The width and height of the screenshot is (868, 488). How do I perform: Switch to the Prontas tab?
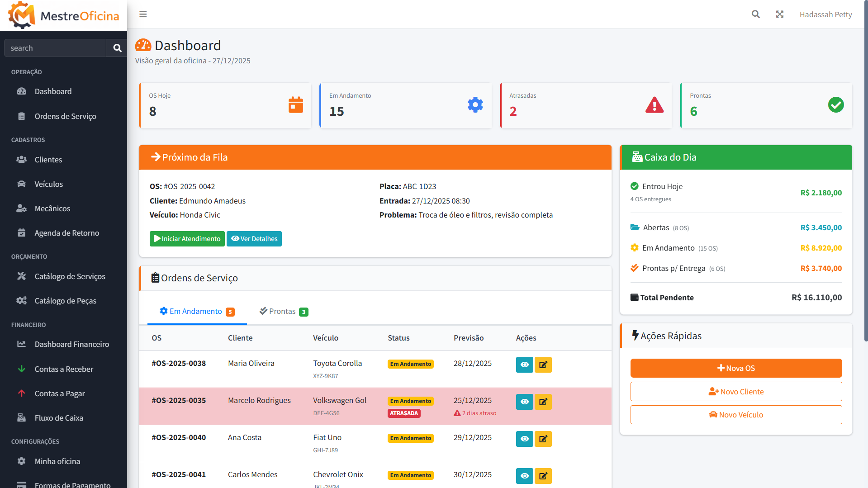284,312
